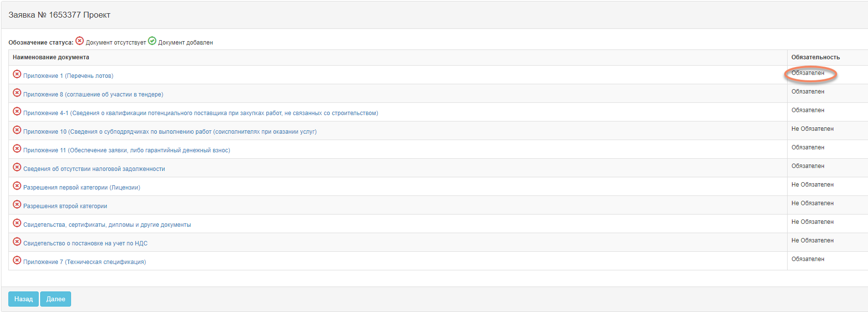Image resolution: width=868 pixels, height=312 pixels.
Task: Click the red status icon beside Приложение 7
Action: point(17,260)
